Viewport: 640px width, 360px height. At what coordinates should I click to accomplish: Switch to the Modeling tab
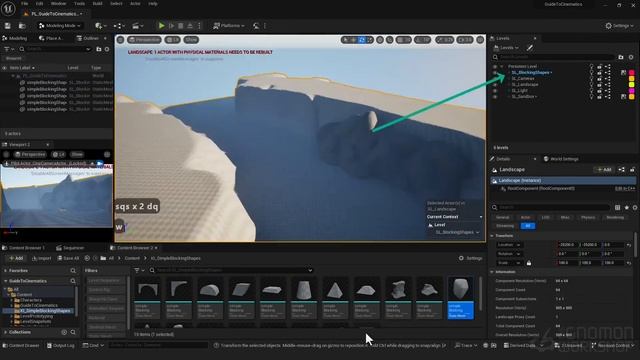(x=15, y=38)
